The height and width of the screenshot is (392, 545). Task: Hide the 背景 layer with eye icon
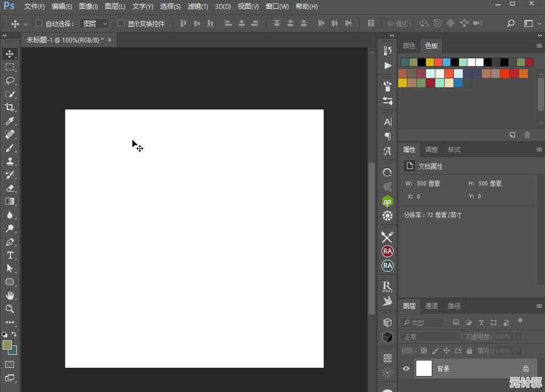(406, 369)
